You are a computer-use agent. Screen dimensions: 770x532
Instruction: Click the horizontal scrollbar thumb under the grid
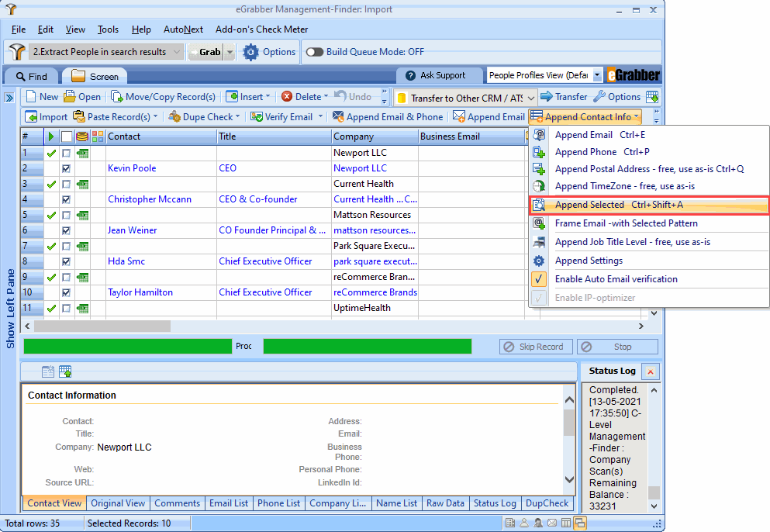point(102,326)
